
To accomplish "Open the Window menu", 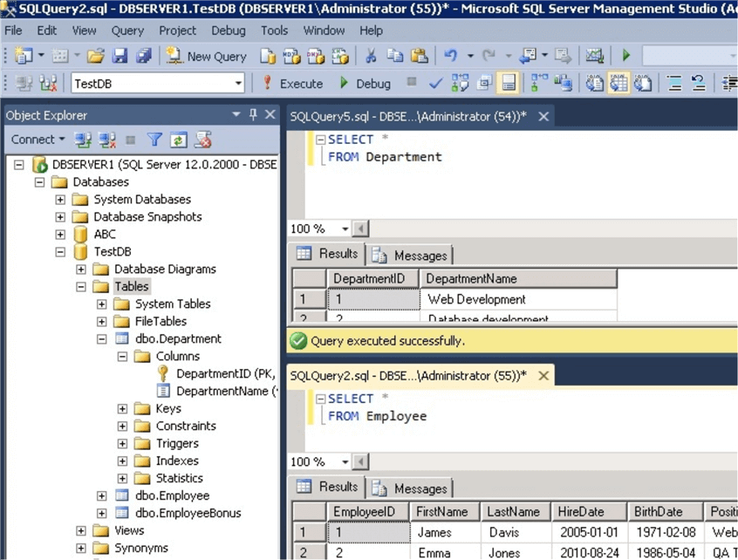I will pyautogui.click(x=324, y=31).
